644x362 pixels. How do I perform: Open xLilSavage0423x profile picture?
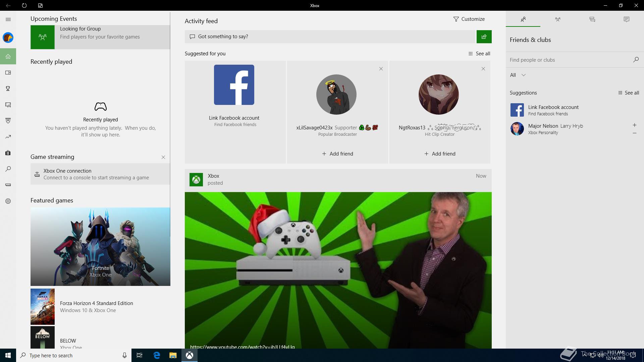[x=336, y=95]
